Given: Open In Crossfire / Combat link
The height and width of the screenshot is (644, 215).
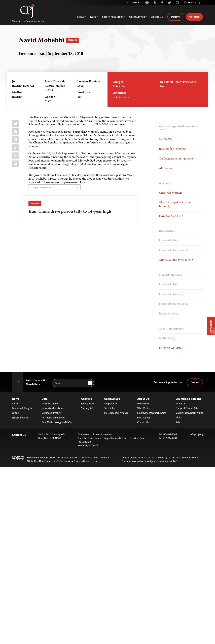Looking at the screenshot, I should coord(172,148).
